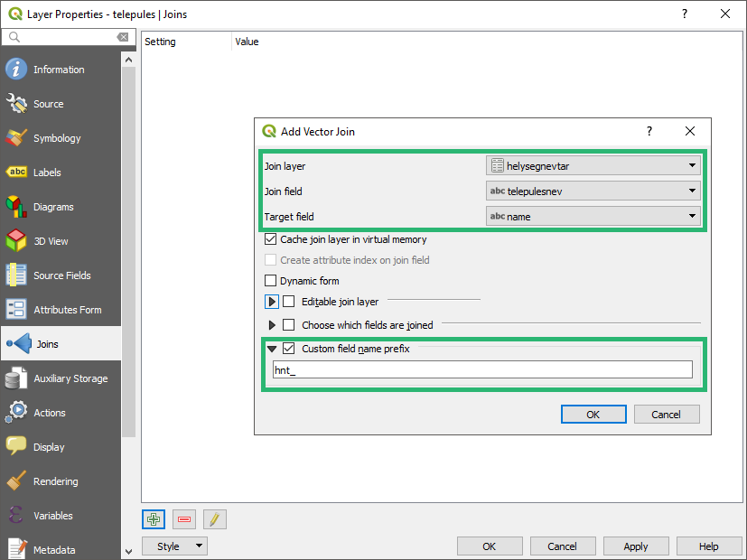747x560 pixels.
Task: Open the Style dropdown menu
Action: click(x=175, y=546)
